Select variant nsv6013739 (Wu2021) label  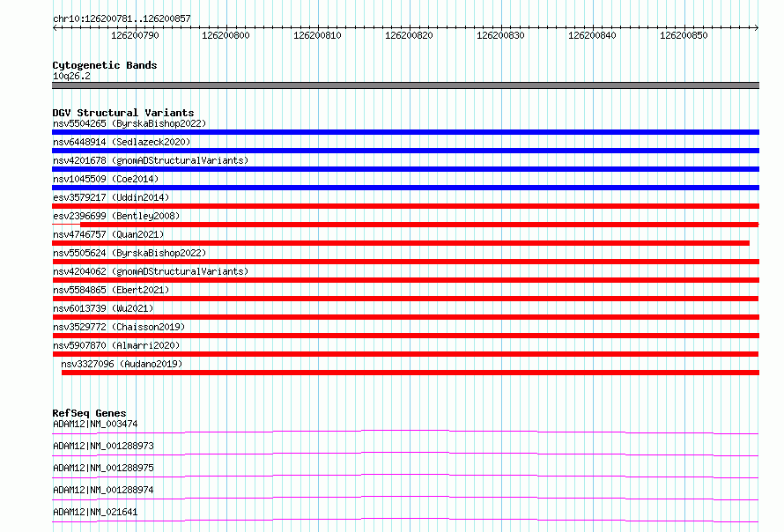(x=103, y=308)
